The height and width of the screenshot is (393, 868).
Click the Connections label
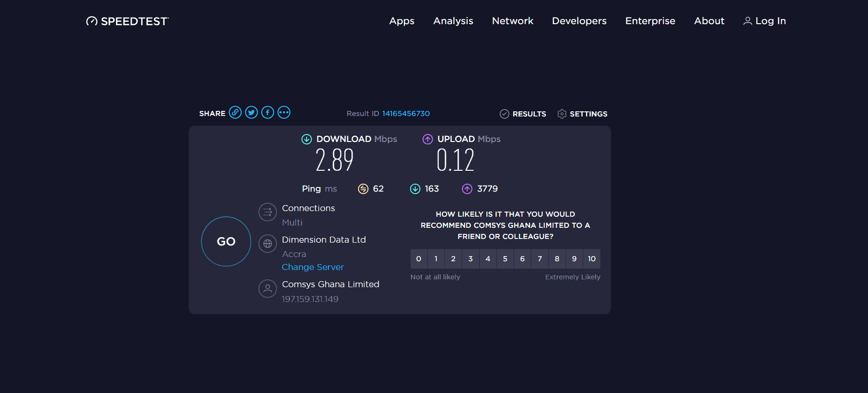coord(309,208)
